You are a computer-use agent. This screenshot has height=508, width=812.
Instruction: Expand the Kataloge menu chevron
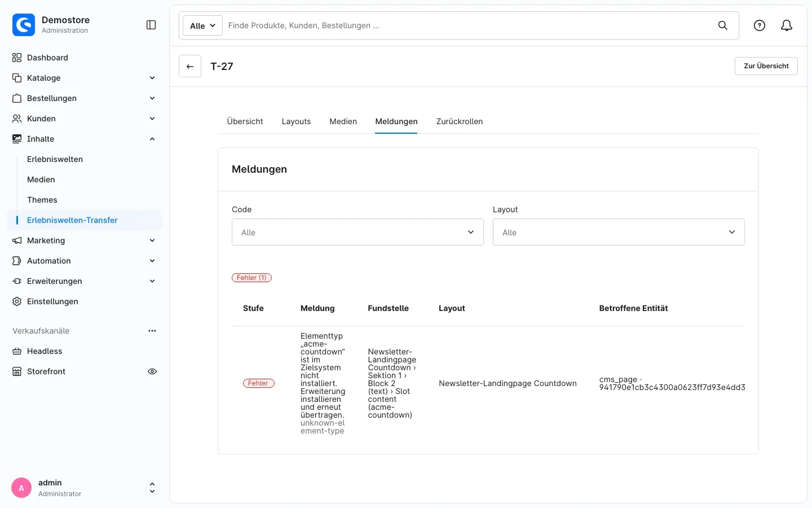point(152,78)
